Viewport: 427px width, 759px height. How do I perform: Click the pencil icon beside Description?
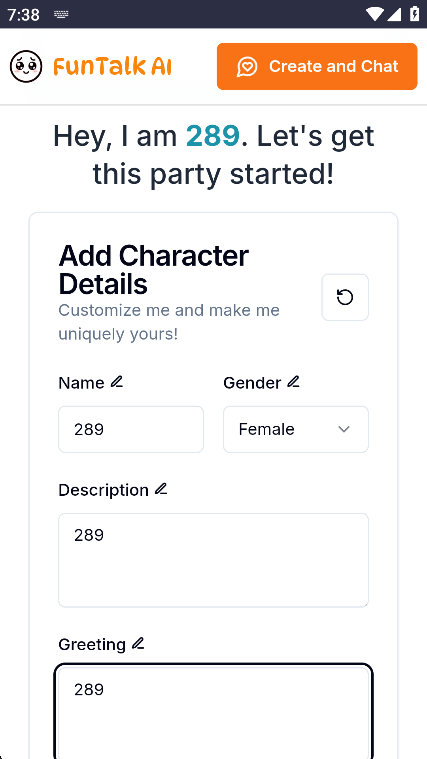pyautogui.click(x=161, y=489)
